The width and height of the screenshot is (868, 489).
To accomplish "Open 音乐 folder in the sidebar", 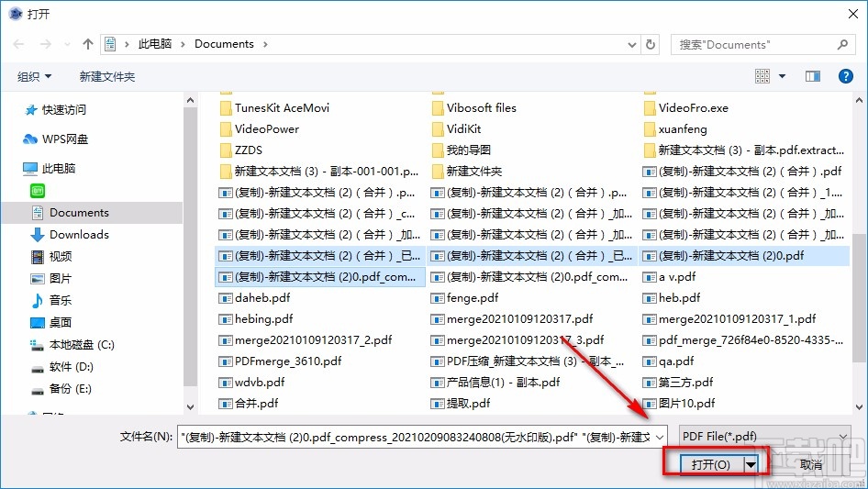I will [51, 300].
